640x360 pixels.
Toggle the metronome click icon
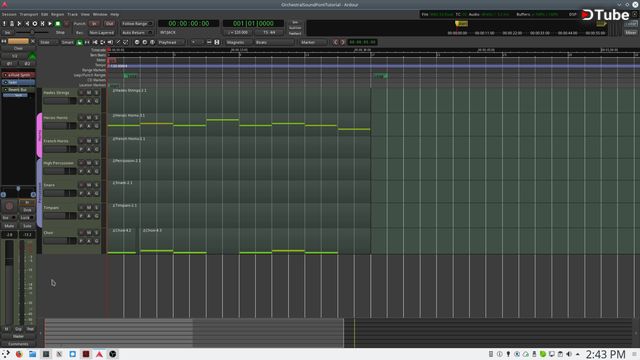click(x=12, y=24)
